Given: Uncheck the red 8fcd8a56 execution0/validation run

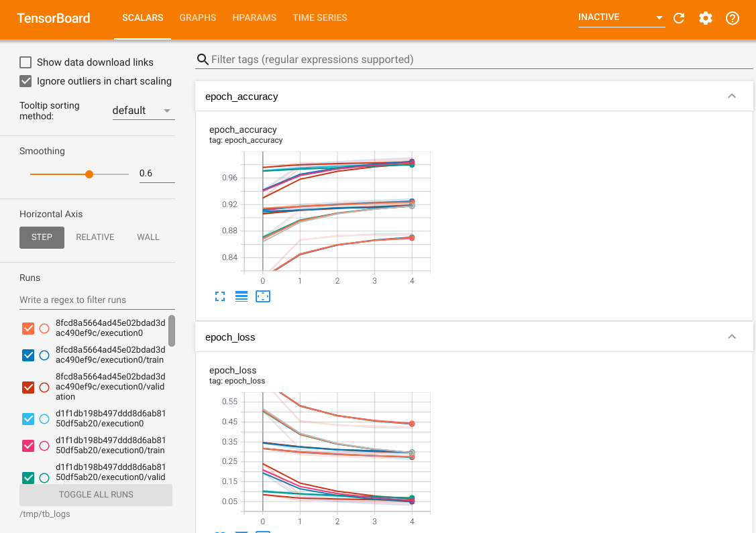Looking at the screenshot, I should (x=28, y=387).
